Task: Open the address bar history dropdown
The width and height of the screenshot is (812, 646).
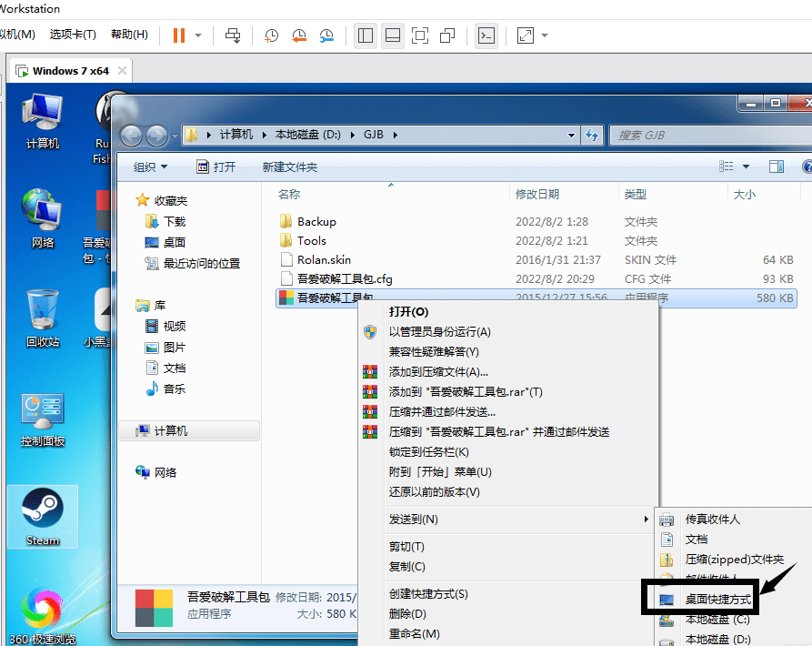Action: [x=571, y=136]
